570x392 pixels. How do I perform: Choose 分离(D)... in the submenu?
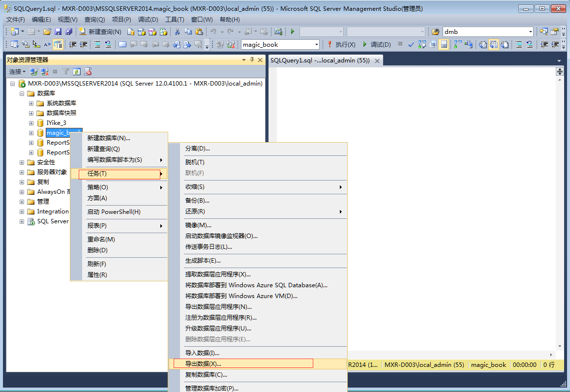pos(258,149)
